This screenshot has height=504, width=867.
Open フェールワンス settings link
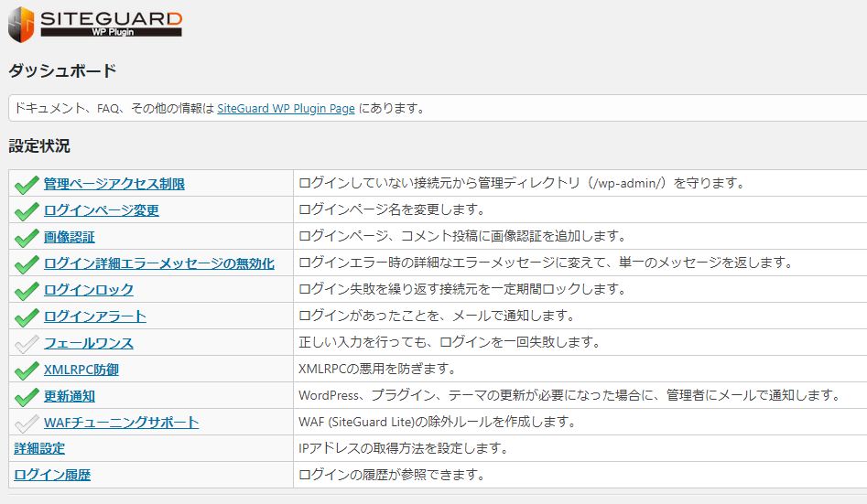point(89,343)
